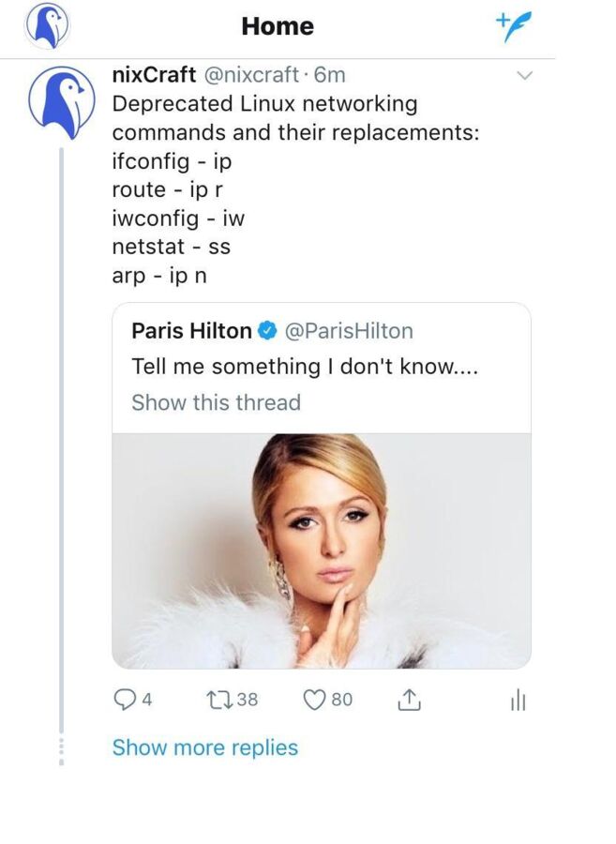
Task: Click "Show more replies"
Action: pos(204,747)
